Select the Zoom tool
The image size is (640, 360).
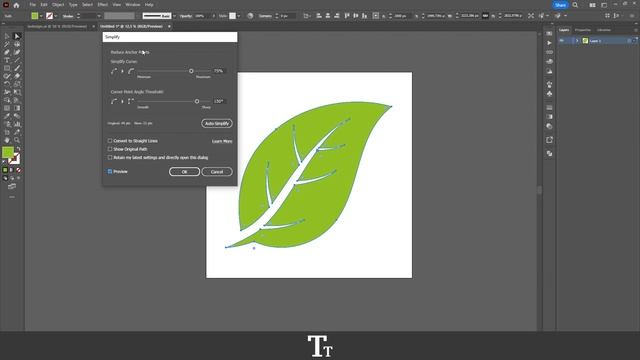(17, 140)
